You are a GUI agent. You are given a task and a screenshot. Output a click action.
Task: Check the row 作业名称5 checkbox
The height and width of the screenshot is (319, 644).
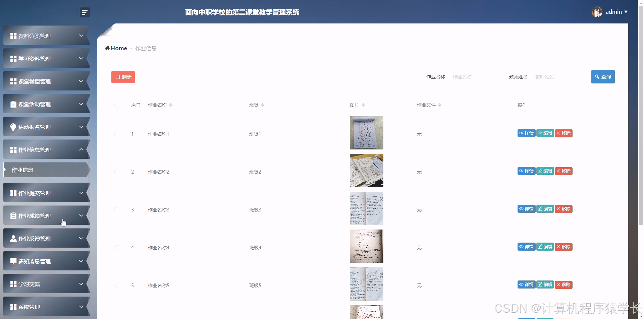click(x=117, y=285)
